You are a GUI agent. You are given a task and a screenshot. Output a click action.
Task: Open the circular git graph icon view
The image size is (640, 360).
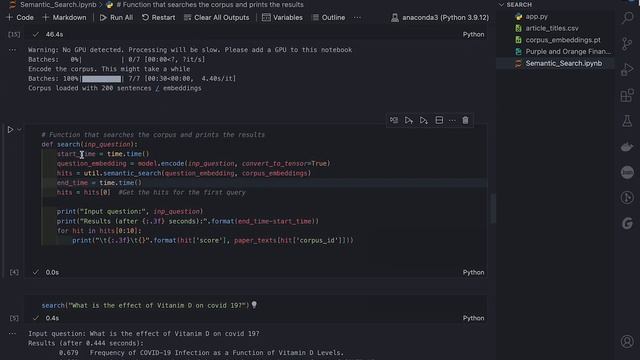click(627, 198)
